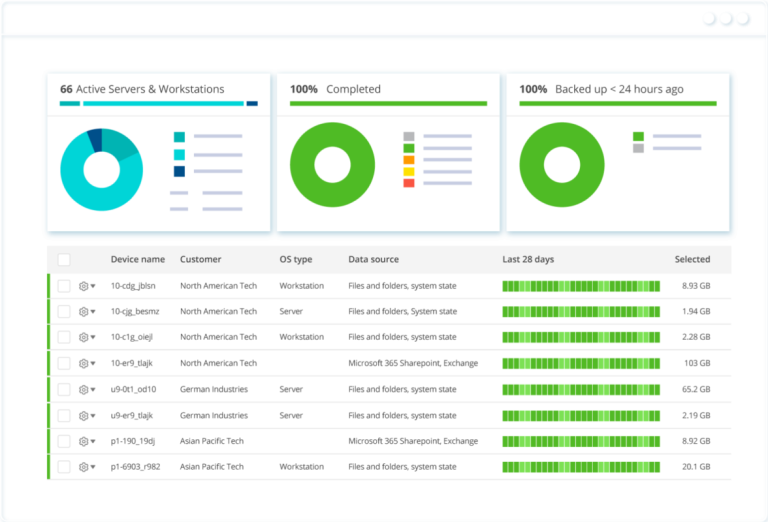Click the Last 28 days column header

coord(528,260)
